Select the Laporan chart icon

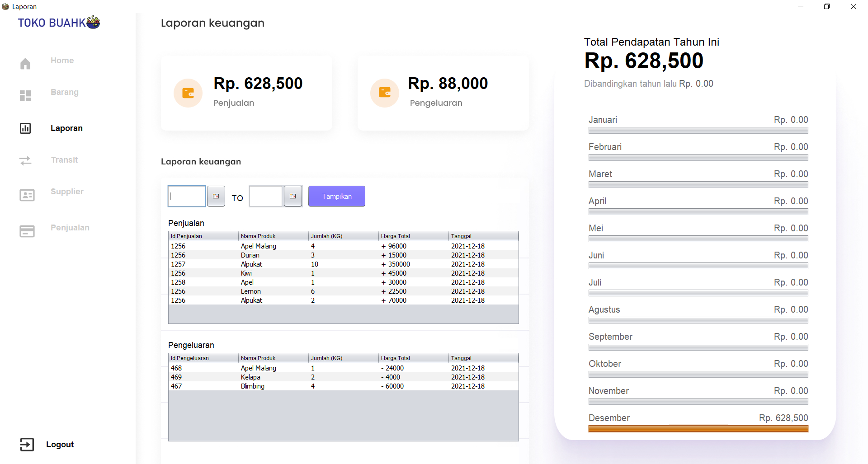point(25,128)
